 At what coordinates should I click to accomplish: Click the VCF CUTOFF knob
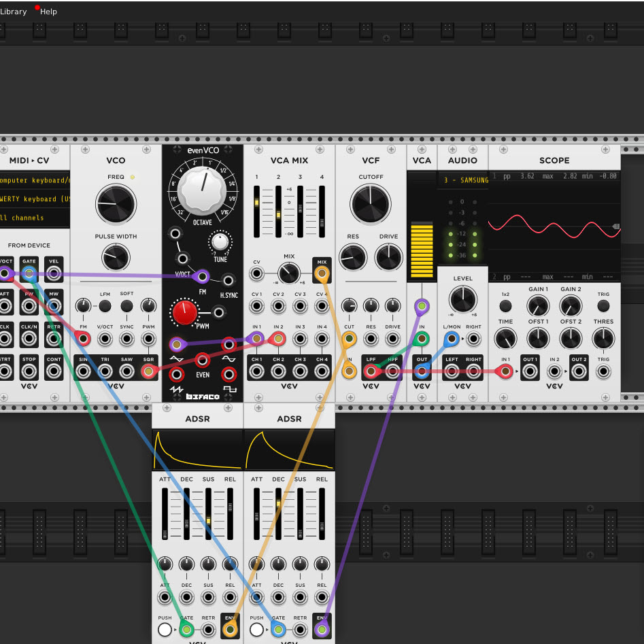pyautogui.click(x=371, y=204)
